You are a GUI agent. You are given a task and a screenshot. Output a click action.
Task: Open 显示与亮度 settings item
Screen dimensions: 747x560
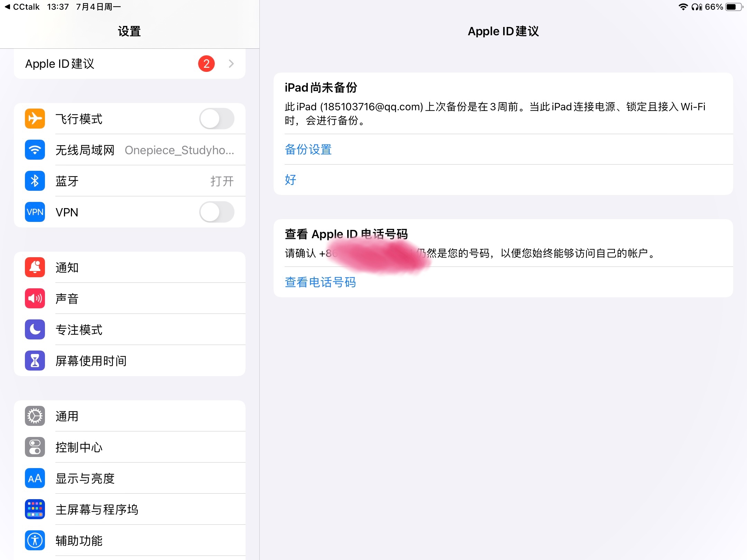point(85,478)
